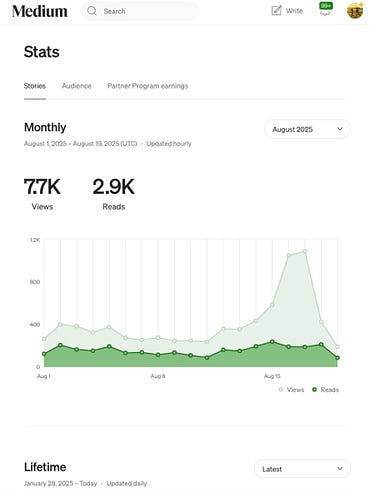Open the Write story link
The width and height of the screenshot is (375, 495).
coord(287,11)
